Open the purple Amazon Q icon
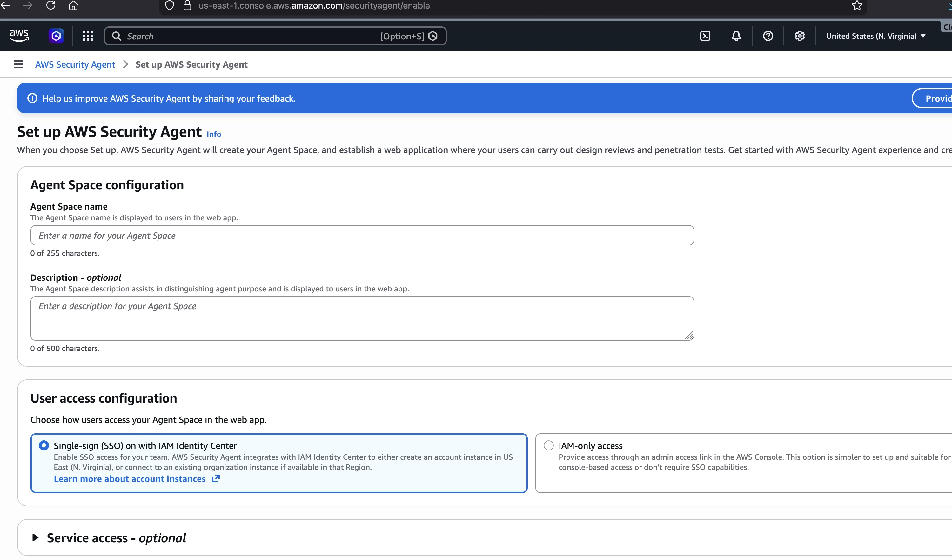 click(x=56, y=36)
